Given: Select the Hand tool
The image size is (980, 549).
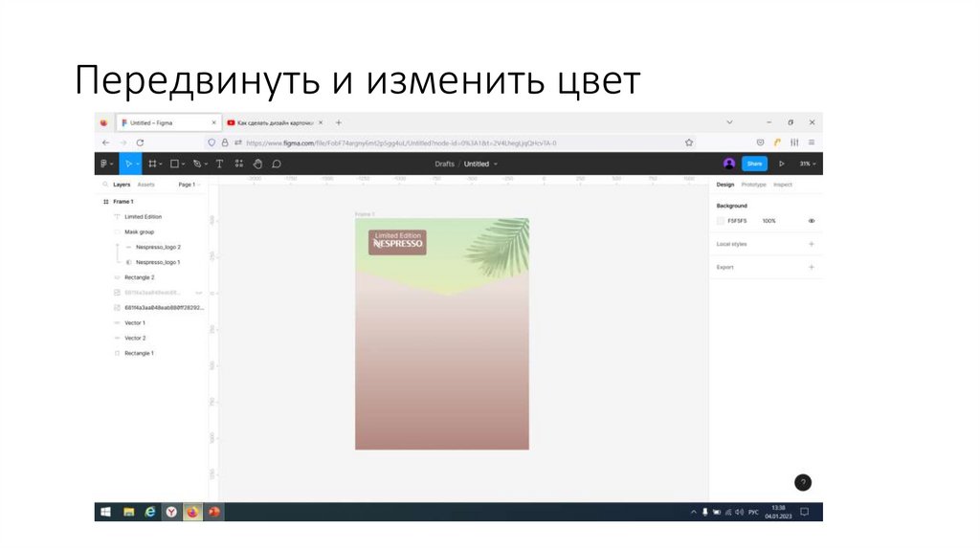Looking at the screenshot, I should pyautogui.click(x=257, y=164).
